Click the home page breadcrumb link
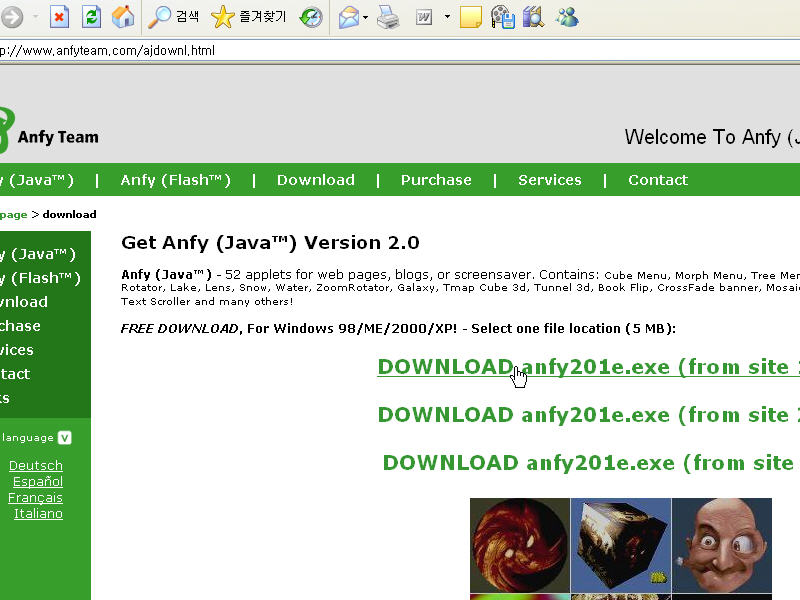The height and width of the screenshot is (600, 800). 14,215
